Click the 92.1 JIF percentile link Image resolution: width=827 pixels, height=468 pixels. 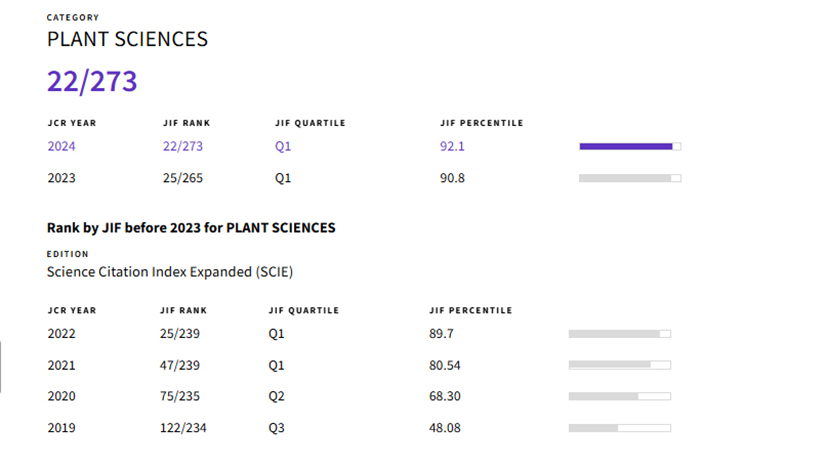[x=452, y=147]
